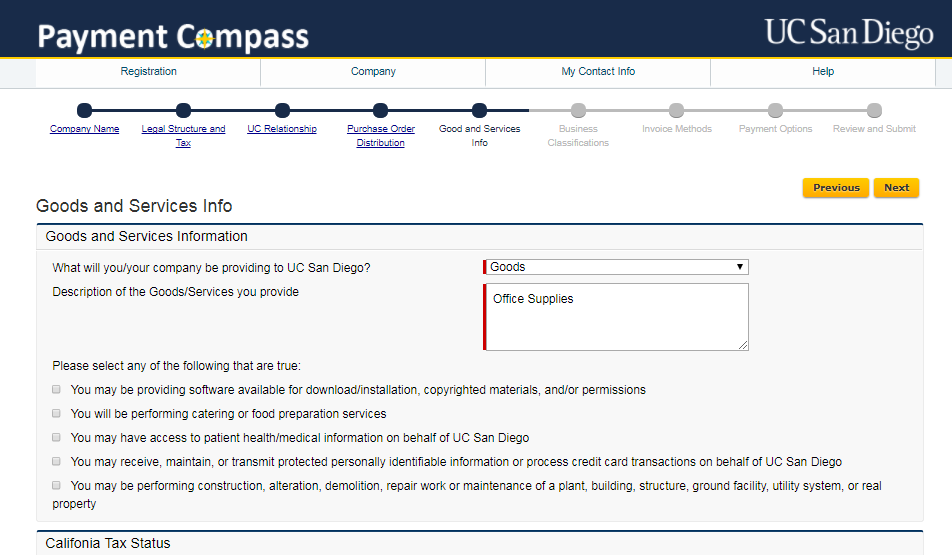The image size is (952, 555).
Task: Click the Payment Options step circle
Action: [x=775, y=111]
